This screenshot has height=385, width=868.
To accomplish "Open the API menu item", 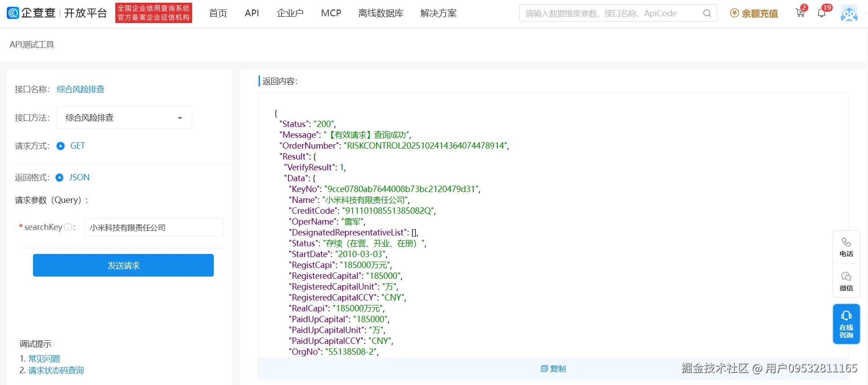I will coord(252,13).
